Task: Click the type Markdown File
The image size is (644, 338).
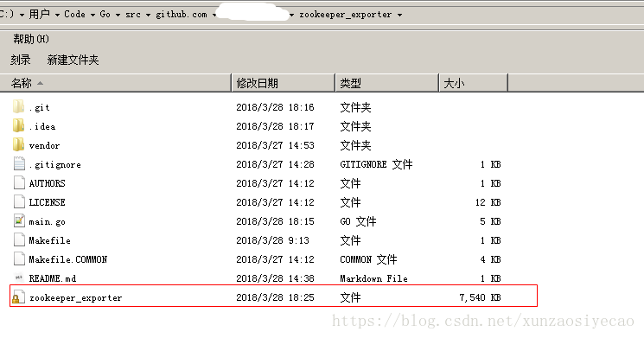Action: (373, 278)
